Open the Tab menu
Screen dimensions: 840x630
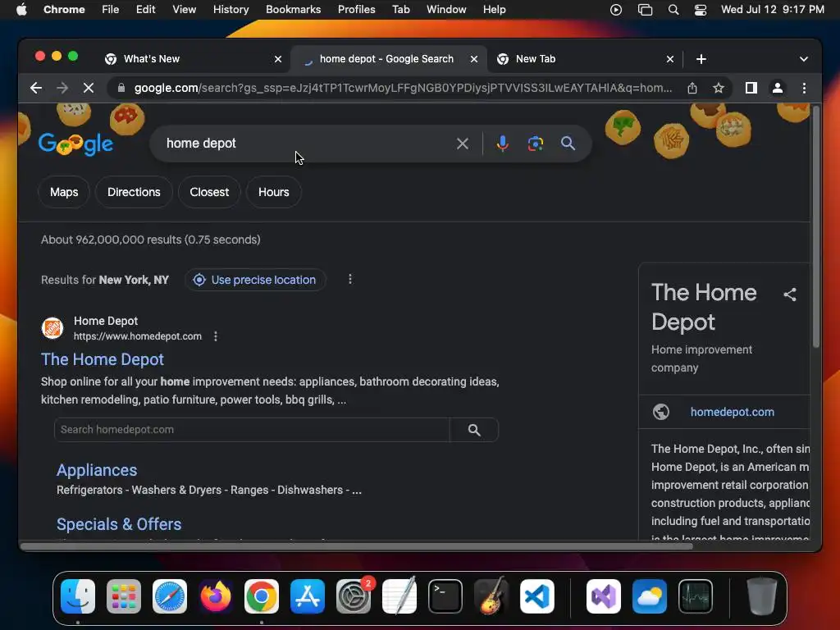click(400, 10)
